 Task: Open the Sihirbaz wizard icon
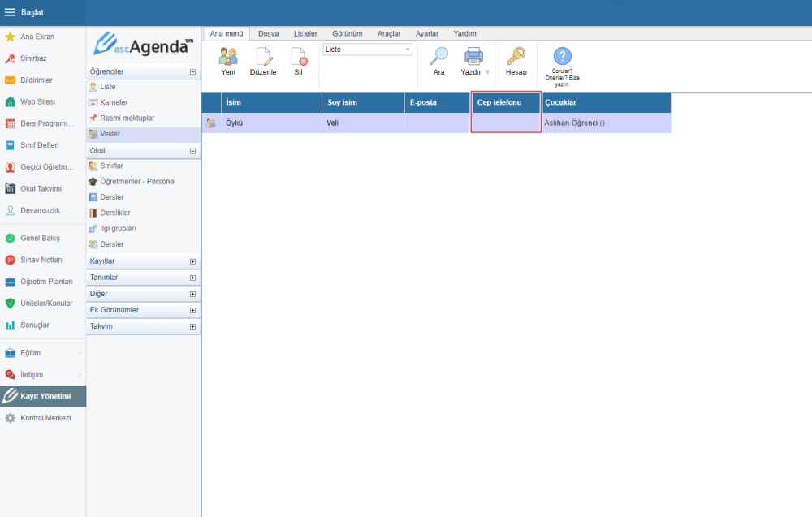pos(10,58)
